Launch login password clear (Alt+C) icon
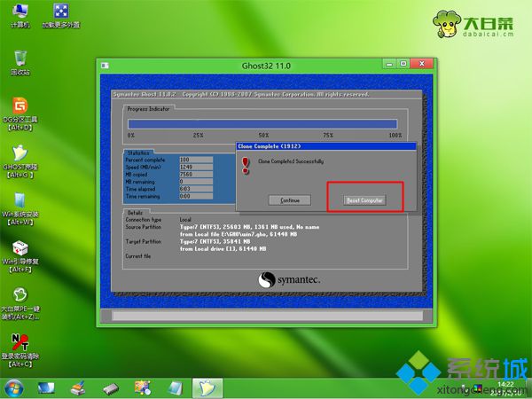532x399 pixels. coord(20,351)
